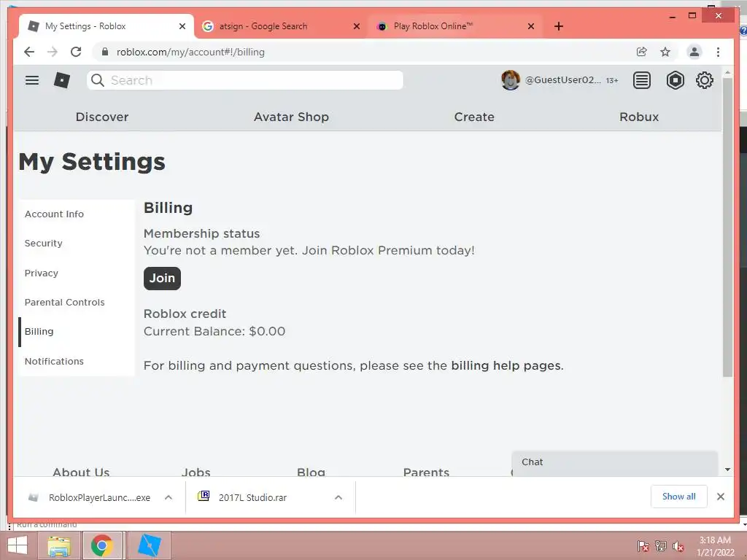Open the Windows Start button
Viewport: 747px width, 560px height.
point(18,545)
